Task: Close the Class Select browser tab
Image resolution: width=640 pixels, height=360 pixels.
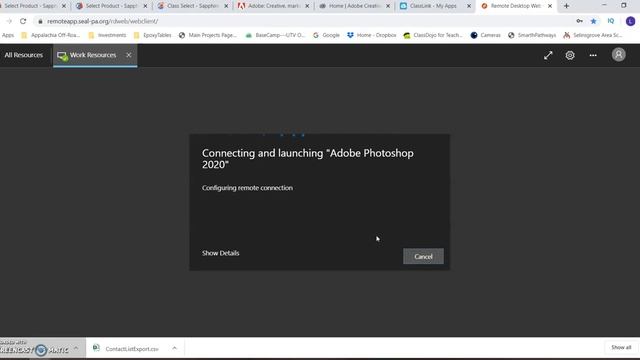Action: 226,6
